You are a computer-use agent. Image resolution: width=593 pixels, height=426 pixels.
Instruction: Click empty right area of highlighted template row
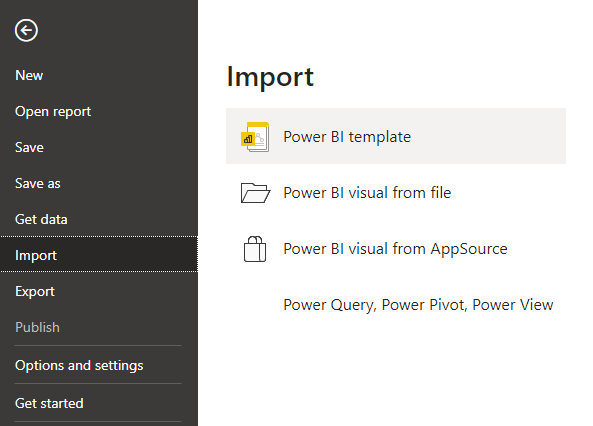tap(492, 136)
